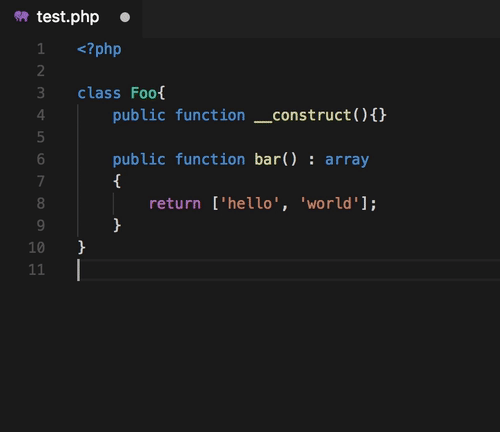The width and height of the screenshot is (500, 432).
Task: Click line number 6 in the gutter
Action: click(41, 159)
